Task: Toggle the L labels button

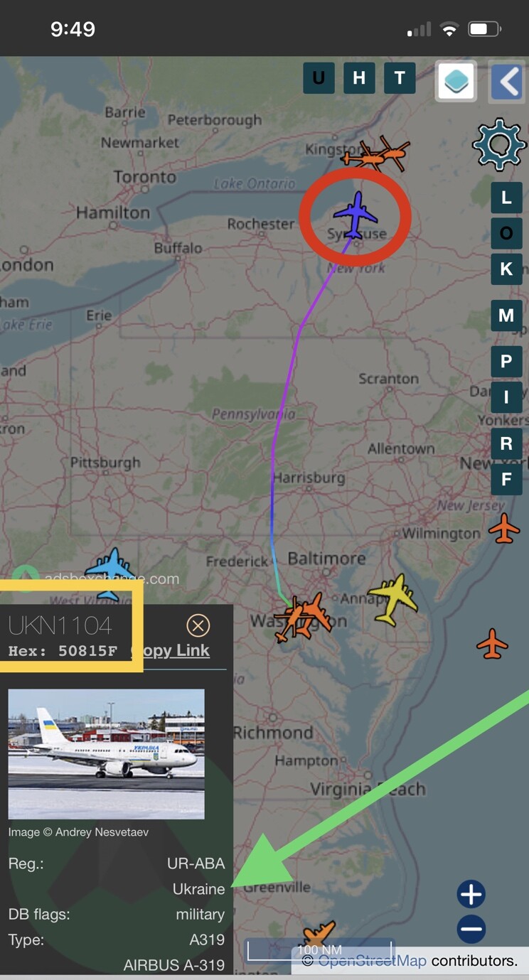Action: (x=506, y=198)
